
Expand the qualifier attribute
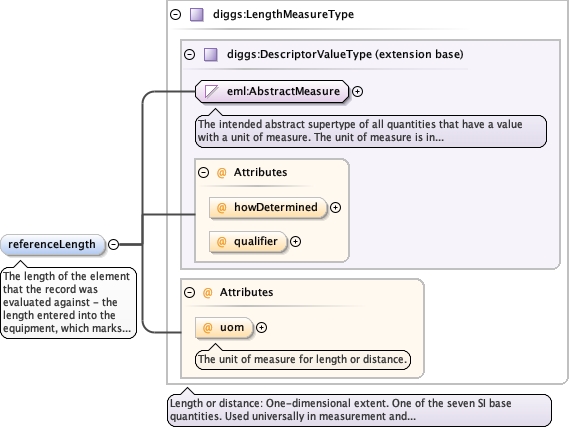click(x=296, y=242)
